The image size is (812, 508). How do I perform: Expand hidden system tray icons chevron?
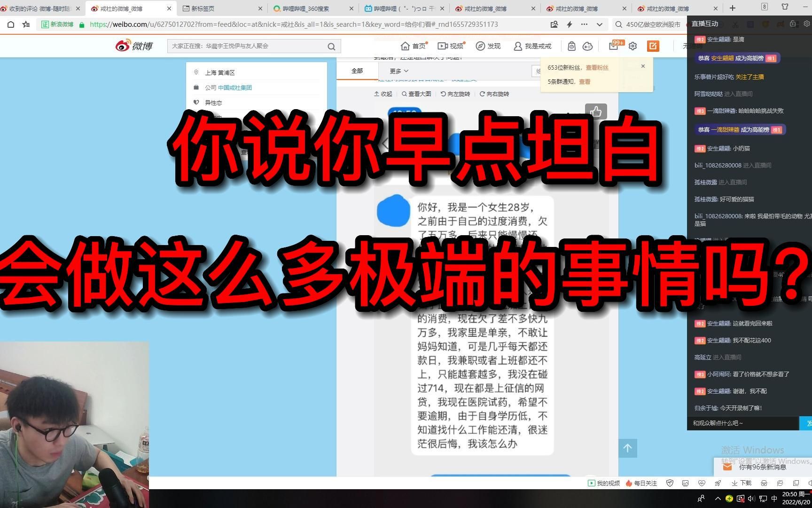718,499
